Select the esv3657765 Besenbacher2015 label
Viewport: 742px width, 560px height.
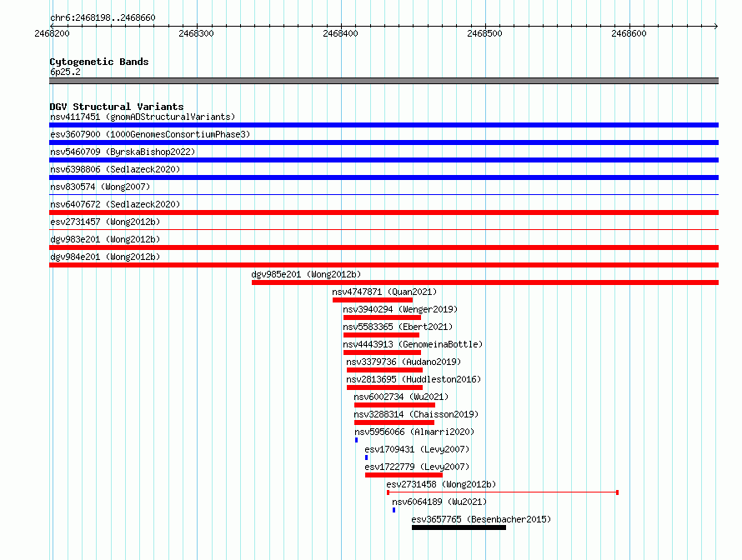[481, 519]
